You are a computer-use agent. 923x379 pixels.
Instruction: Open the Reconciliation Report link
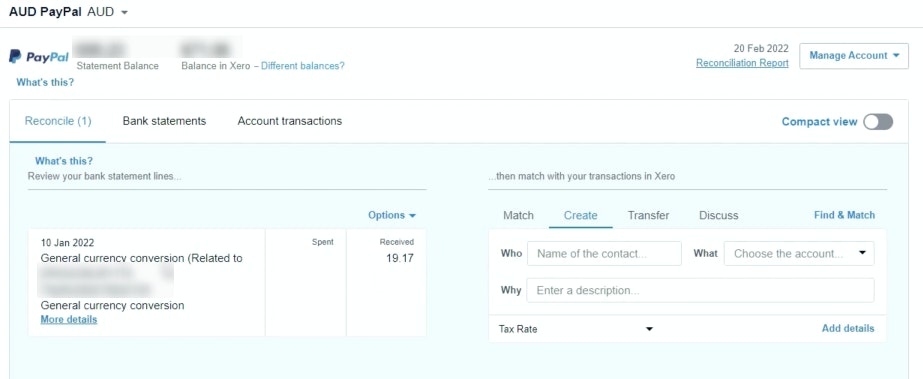(x=742, y=63)
